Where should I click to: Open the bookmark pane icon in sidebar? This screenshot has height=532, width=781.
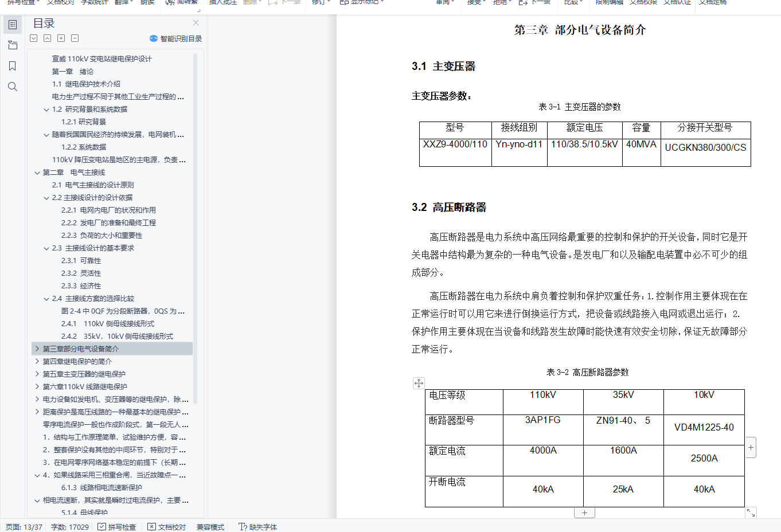click(x=13, y=66)
